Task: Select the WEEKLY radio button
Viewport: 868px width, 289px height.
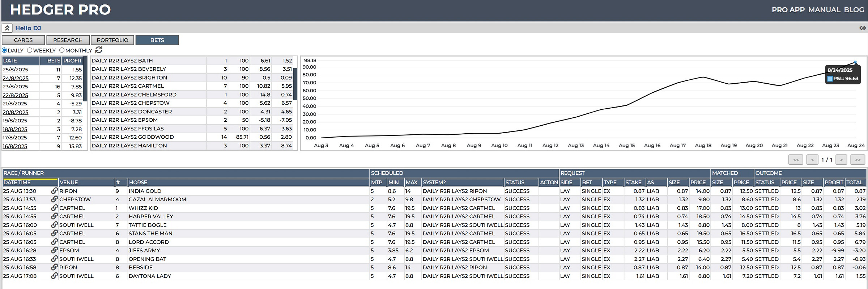Action: pos(30,50)
